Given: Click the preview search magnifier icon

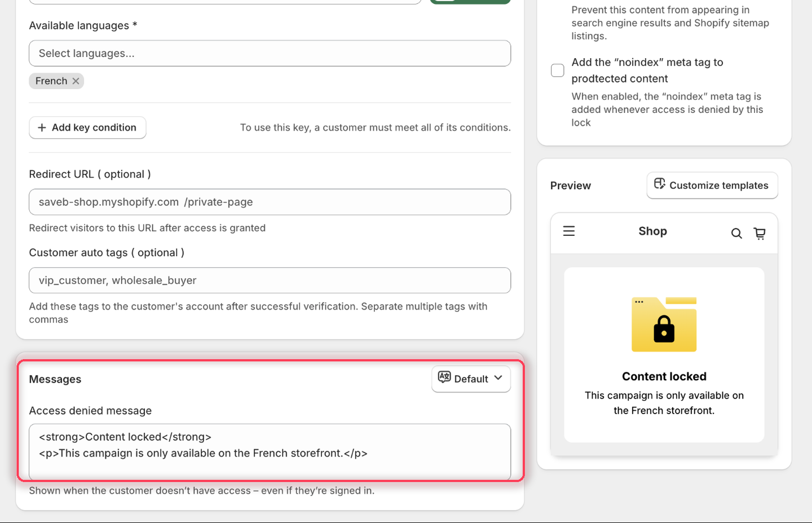Looking at the screenshot, I should (x=736, y=233).
